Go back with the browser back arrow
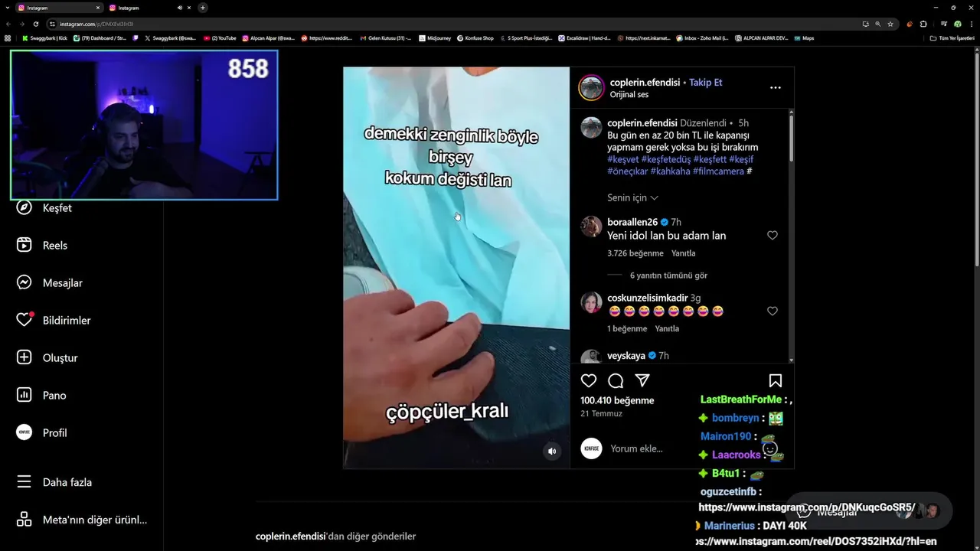Image resolution: width=980 pixels, height=551 pixels. point(8,24)
